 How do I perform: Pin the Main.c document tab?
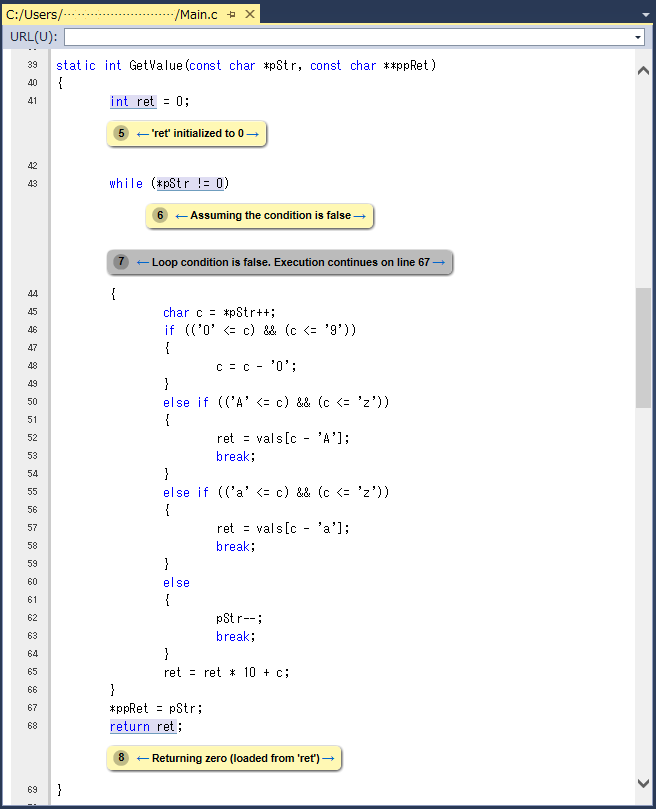[231, 14]
